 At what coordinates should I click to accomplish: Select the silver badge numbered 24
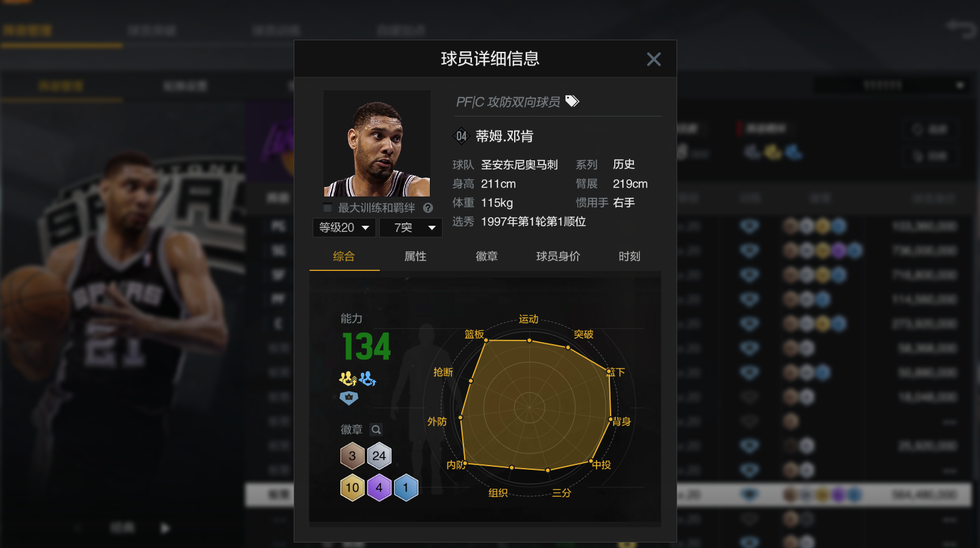379,456
